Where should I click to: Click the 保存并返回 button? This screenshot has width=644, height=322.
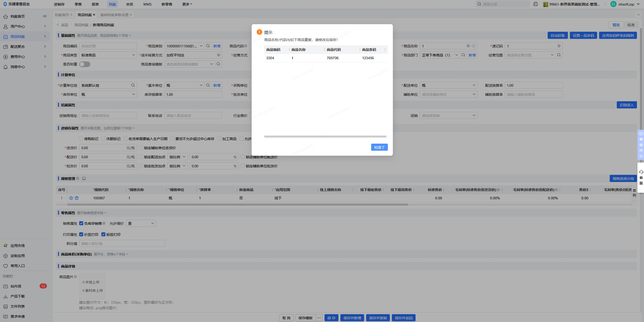pyautogui.click(x=403, y=318)
